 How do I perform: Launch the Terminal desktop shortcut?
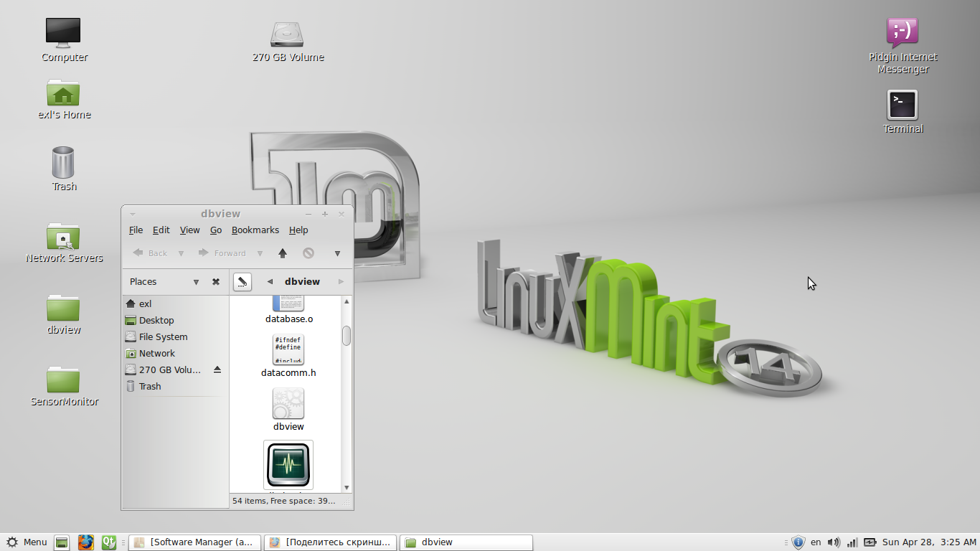903,105
